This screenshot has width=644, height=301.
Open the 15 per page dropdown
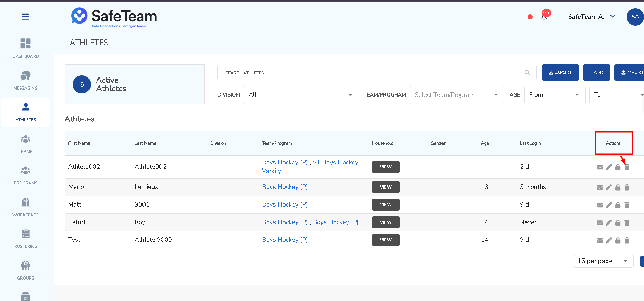(603, 261)
